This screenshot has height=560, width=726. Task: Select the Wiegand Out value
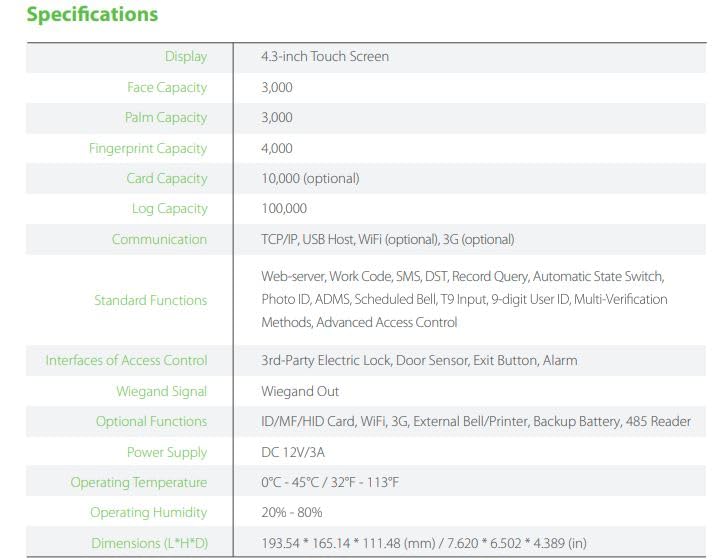point(300,391)
